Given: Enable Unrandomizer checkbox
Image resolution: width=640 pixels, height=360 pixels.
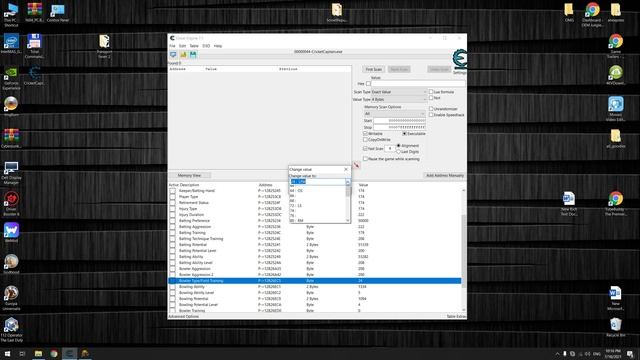Looking at the screenshot, I should pyautogui.click(x=431, y=109).
